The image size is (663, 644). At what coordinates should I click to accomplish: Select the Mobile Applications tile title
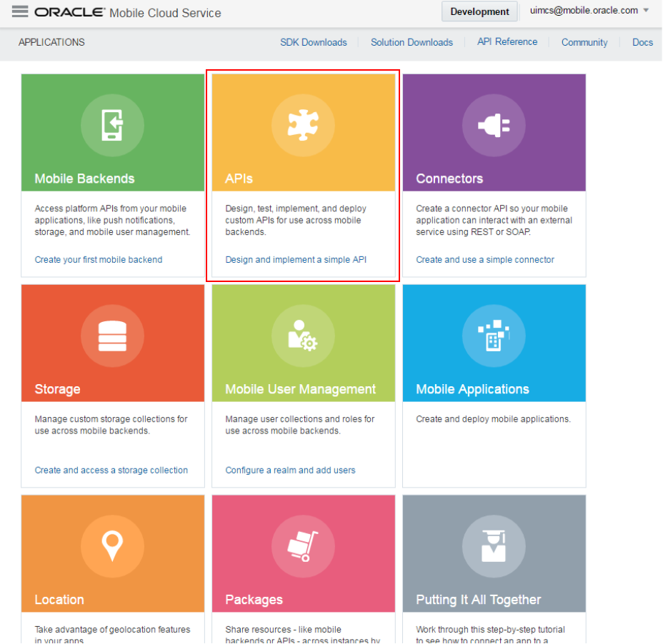click(473, 389)
